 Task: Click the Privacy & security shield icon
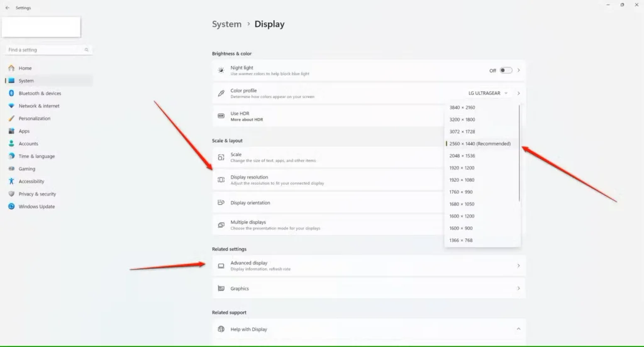pyautogui.click(x=11, y=194)
